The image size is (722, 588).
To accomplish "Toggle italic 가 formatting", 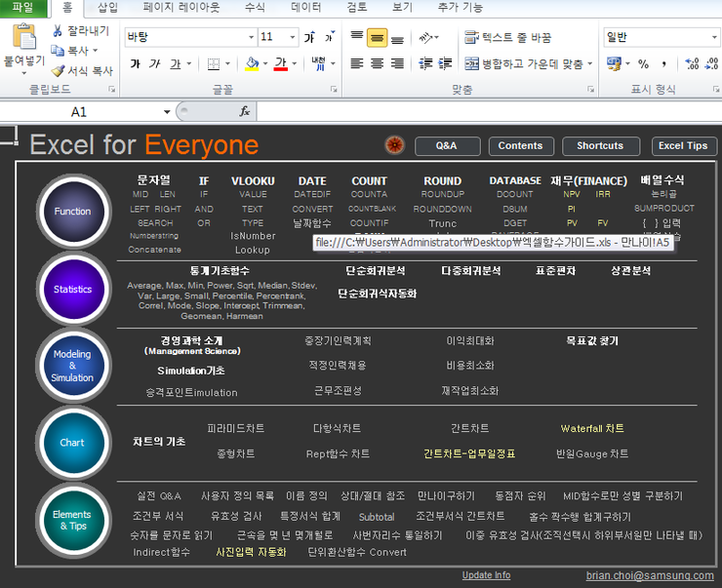I will 155,63.
